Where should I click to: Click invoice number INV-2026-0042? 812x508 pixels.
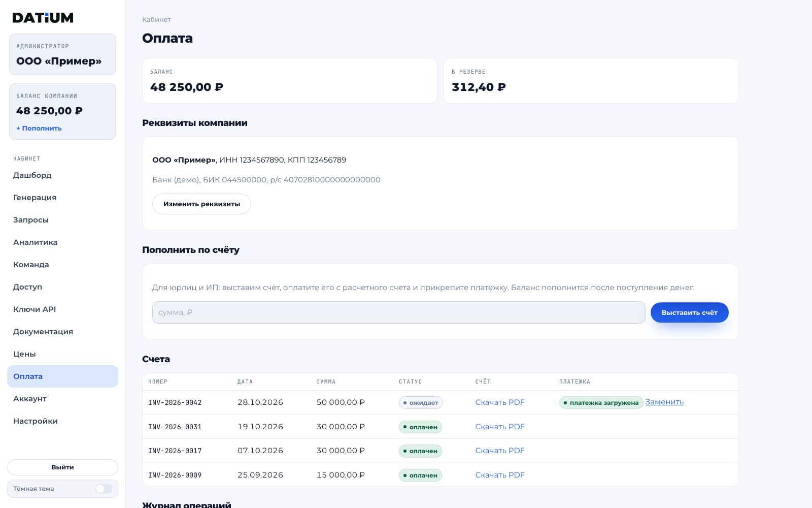coord(175,403)
